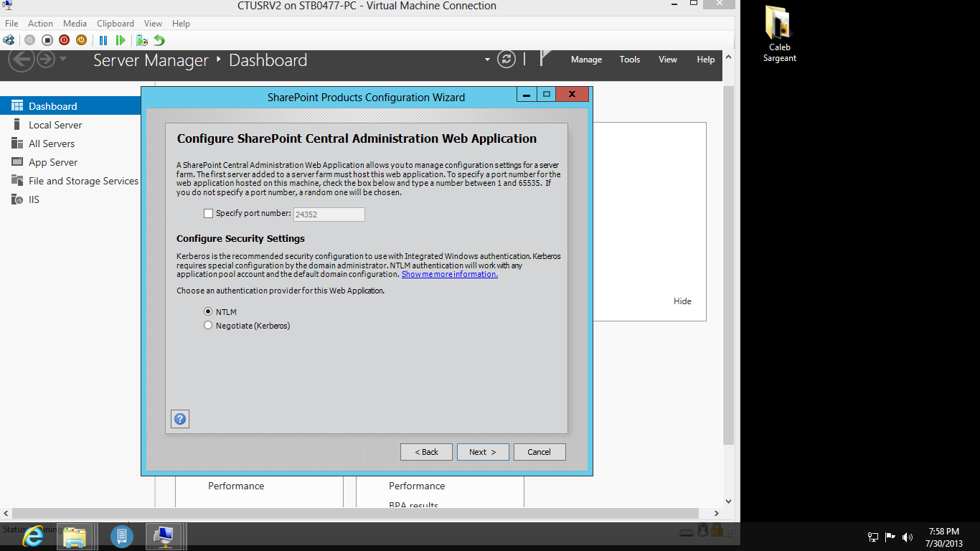This screenshot has width=980, height=551.
Task: Click the Action Center flag tray icon
Action: [890, 537]
